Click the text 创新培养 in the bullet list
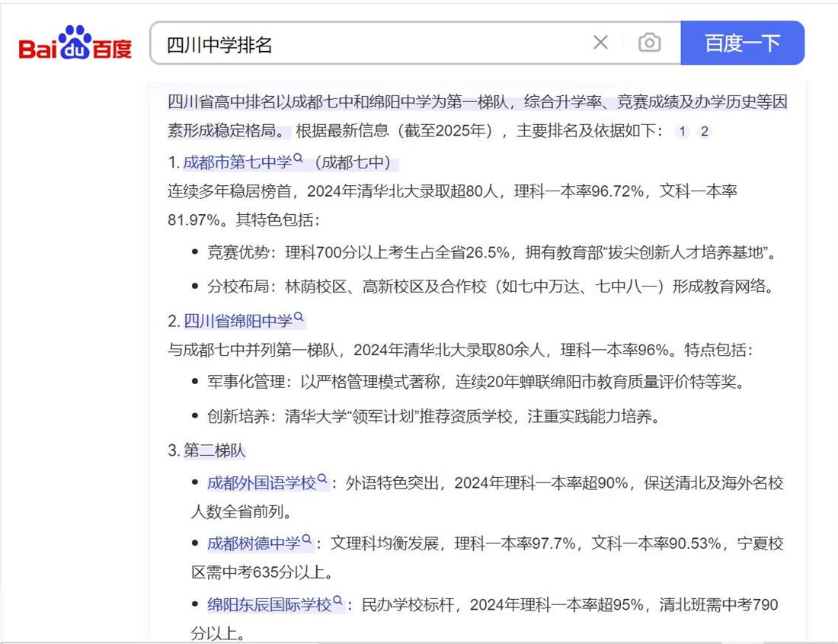 coord(238,416)
